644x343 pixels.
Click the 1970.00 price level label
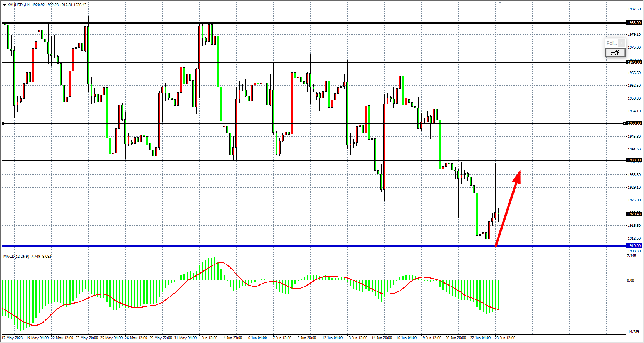pos(634,63)
